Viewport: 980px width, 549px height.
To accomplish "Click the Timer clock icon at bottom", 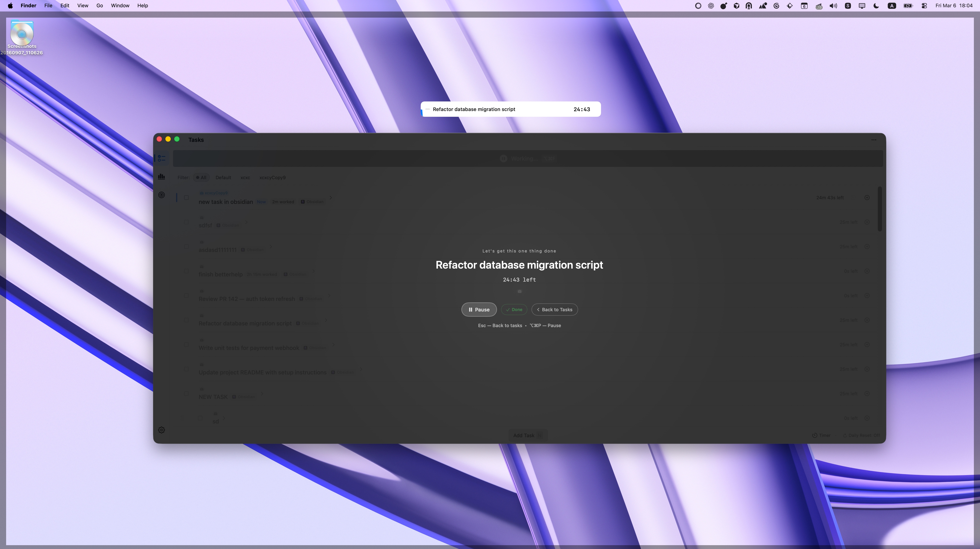I will 814,435.
